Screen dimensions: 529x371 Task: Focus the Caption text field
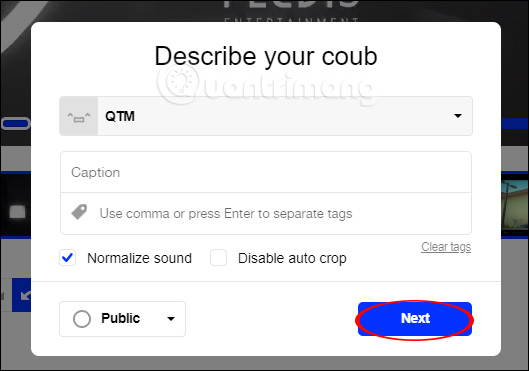(266, 172)
